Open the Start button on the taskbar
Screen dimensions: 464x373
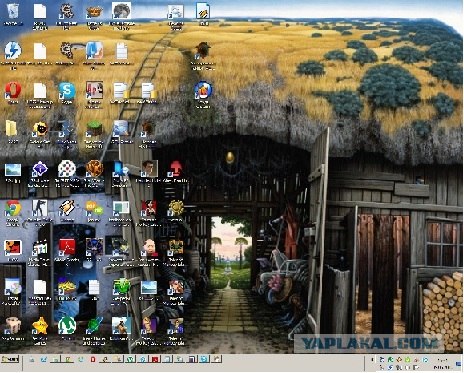tap(10, 359)
